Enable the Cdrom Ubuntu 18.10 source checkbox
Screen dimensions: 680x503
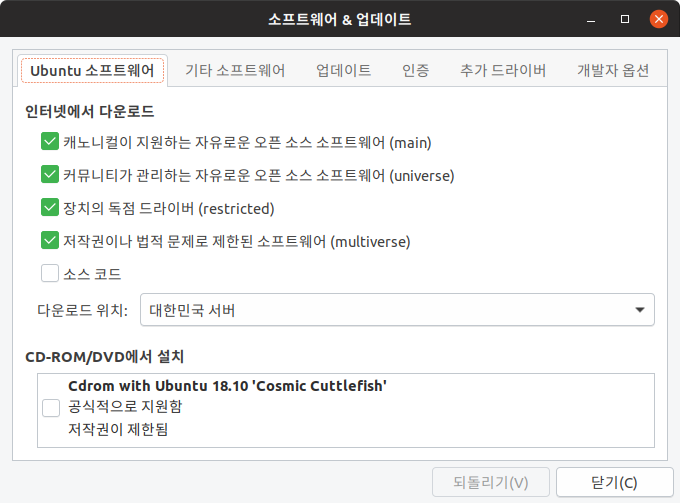coord(50,407)
